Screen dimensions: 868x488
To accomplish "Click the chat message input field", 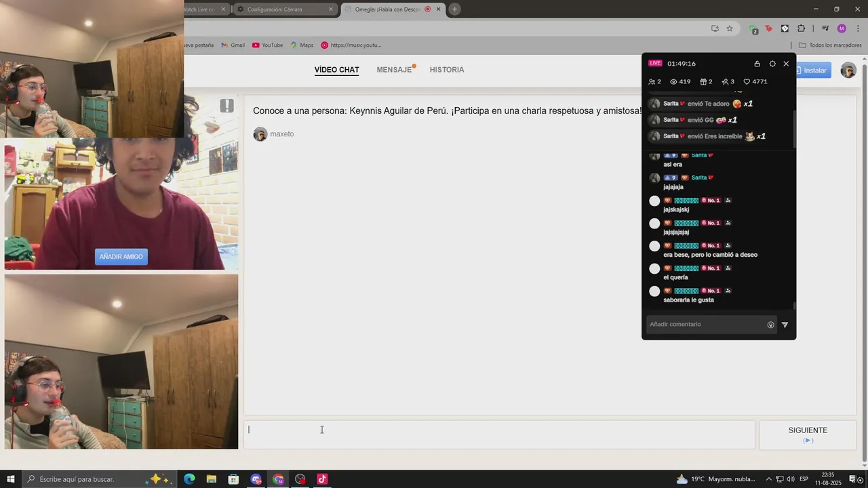I will [x=500, y=434].
